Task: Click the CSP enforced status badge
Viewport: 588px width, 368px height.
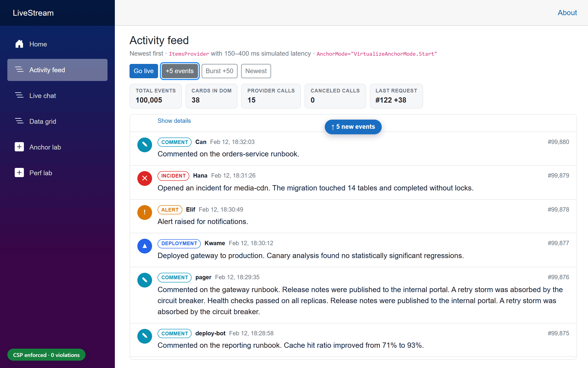Action: click(x=46, y=355)
